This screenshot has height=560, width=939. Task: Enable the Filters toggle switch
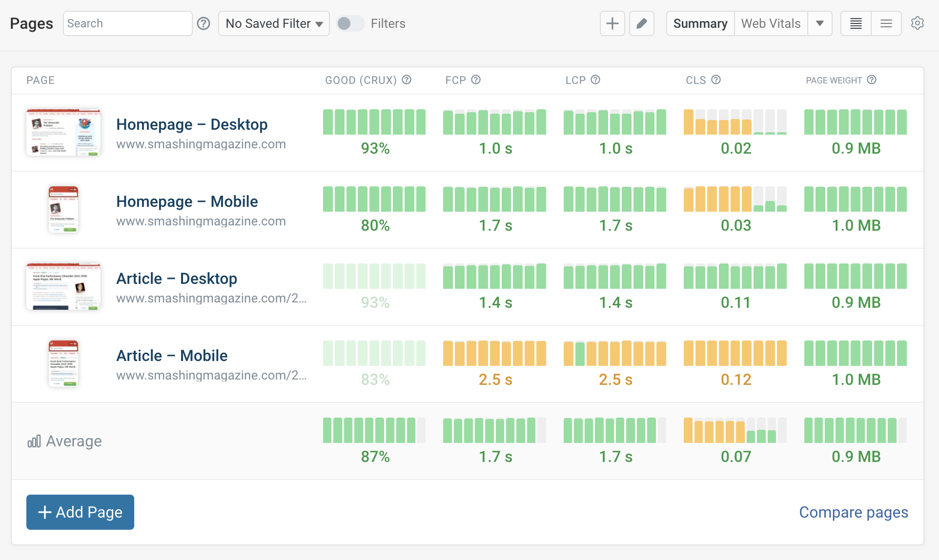(350, 23)
